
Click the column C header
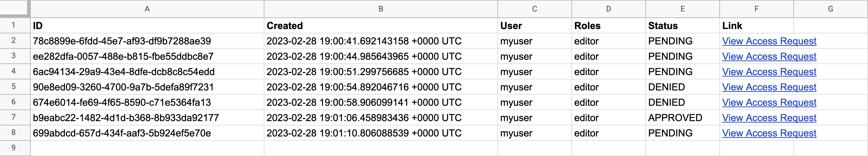click(x=534, y=9)
